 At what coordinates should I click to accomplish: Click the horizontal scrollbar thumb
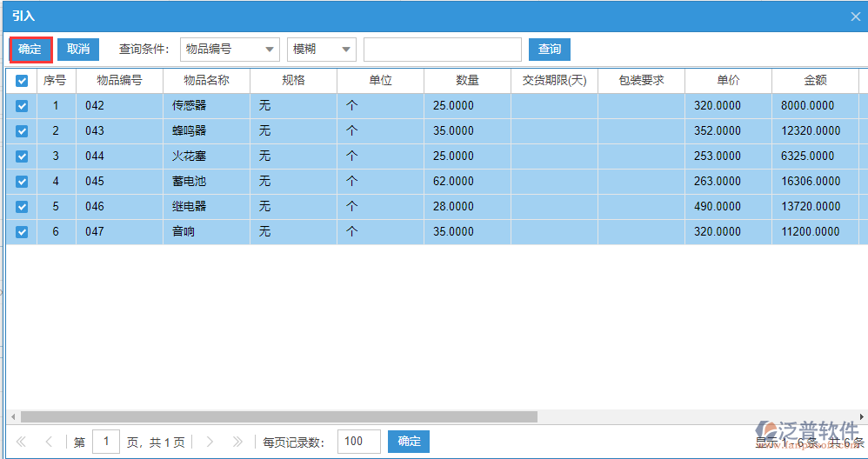point(279,416)
